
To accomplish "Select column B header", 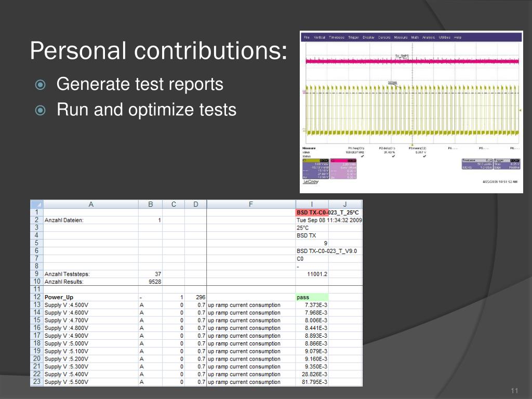I will [150, 204].
